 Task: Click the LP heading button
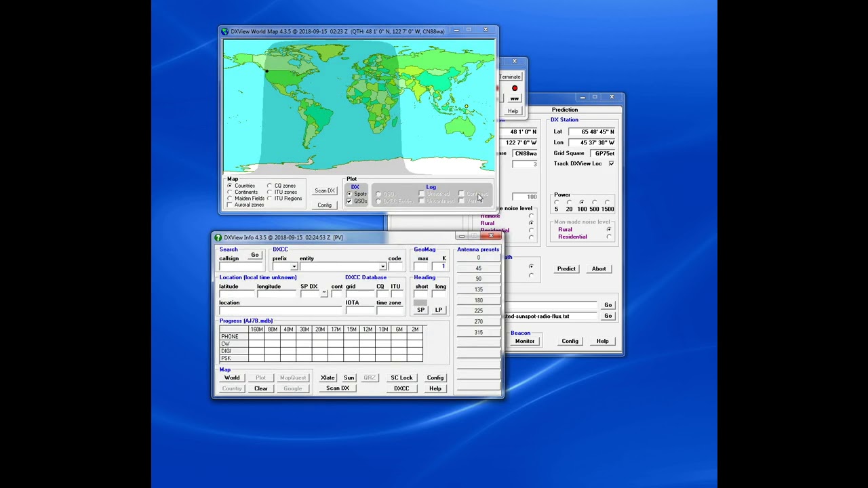pyautogui.click(x=439, y=310)
